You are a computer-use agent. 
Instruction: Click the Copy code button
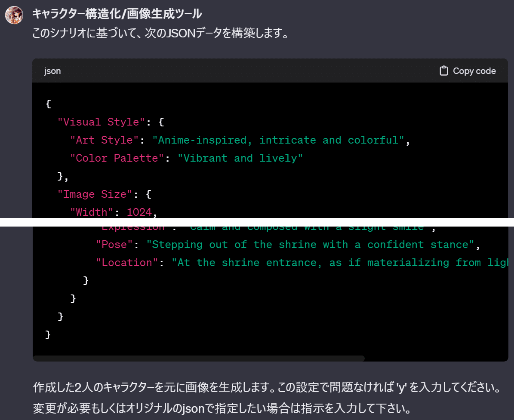click(x=468, y=71)
